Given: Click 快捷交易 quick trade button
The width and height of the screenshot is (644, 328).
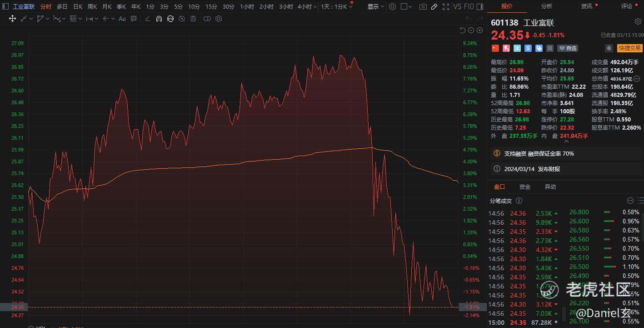Looking at the screenshot, I should 629,48.
